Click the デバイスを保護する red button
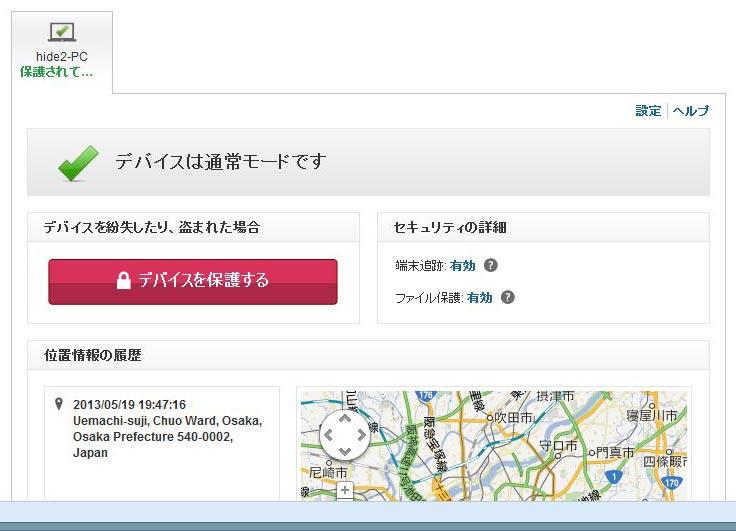Screen dimensions: 736x531 tap(193, 282)
